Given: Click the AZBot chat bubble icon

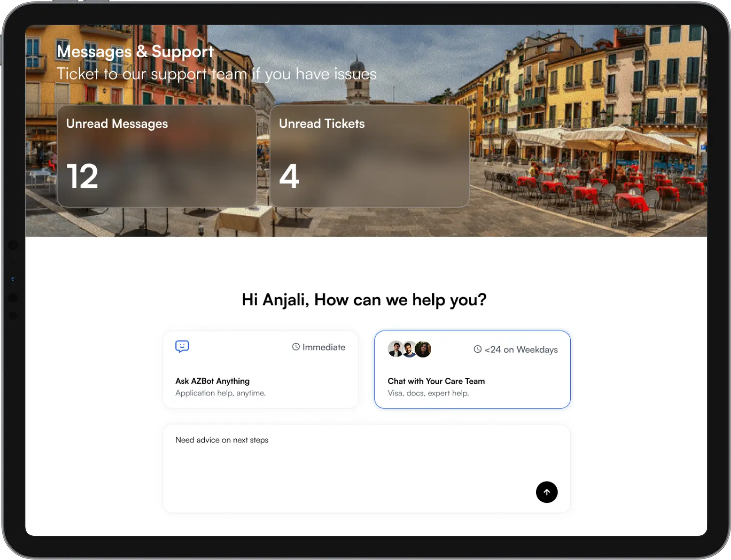Looking at the screenshot, I should (x=182, y=347).
